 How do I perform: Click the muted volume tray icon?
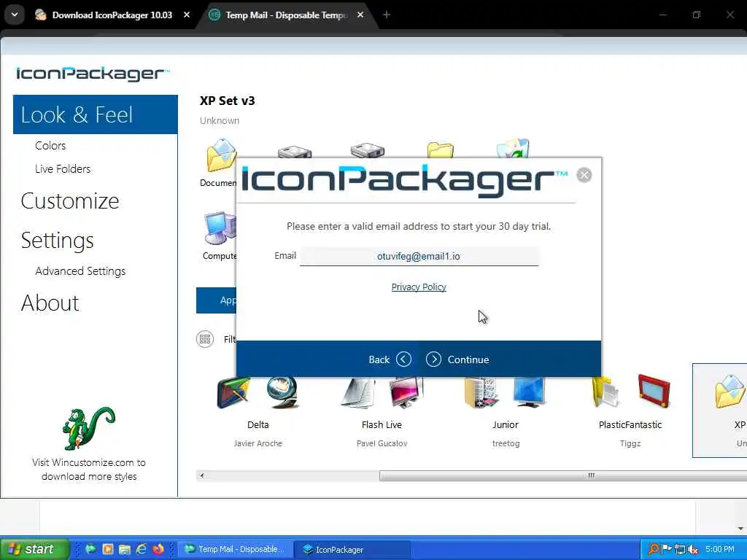tap(693, 550)
